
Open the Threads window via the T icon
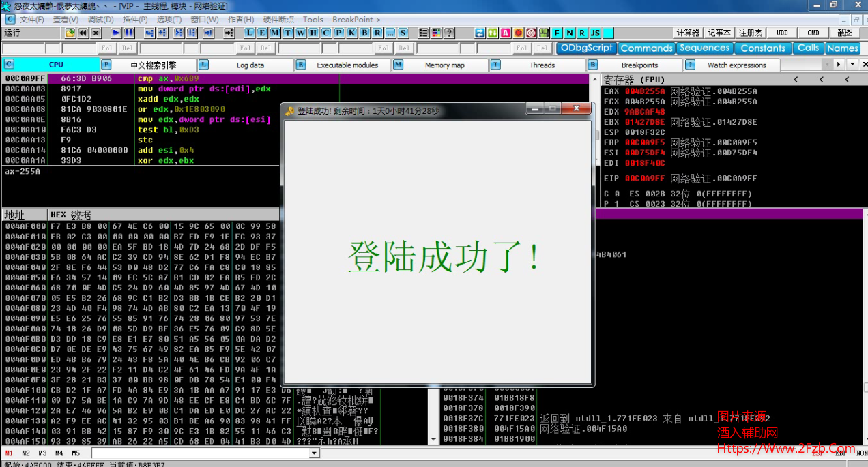pos(287,32)
